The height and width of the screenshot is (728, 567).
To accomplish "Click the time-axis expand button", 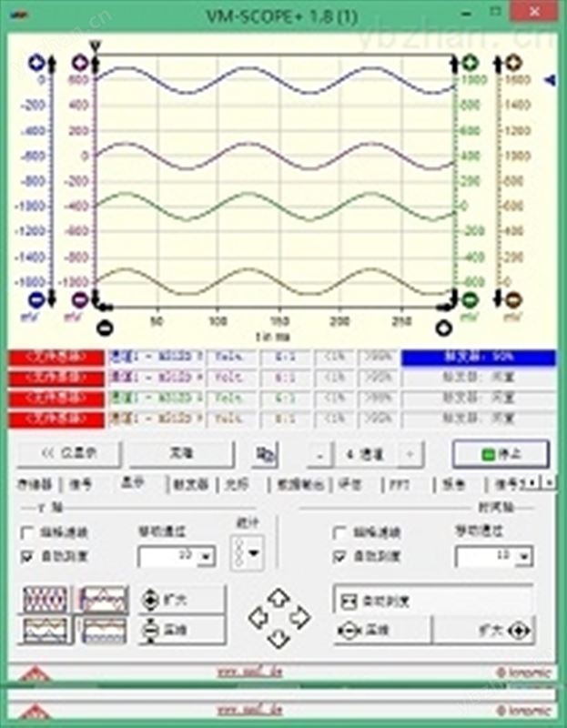I will tap(483, 631).
